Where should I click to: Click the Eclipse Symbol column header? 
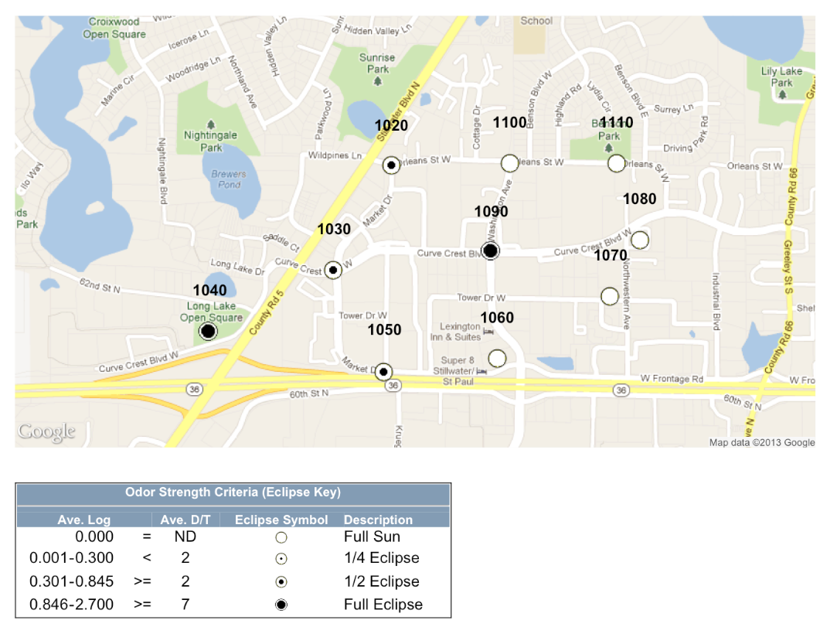coord(281,520)
